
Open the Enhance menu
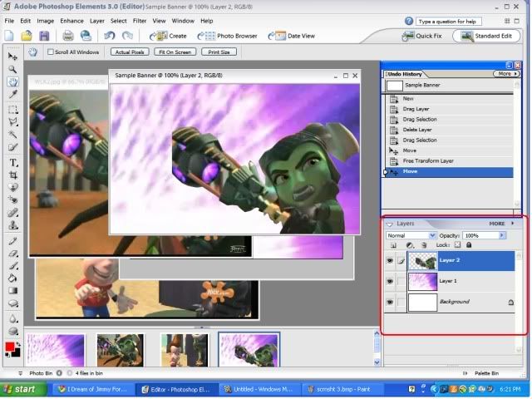coord(71,20)
